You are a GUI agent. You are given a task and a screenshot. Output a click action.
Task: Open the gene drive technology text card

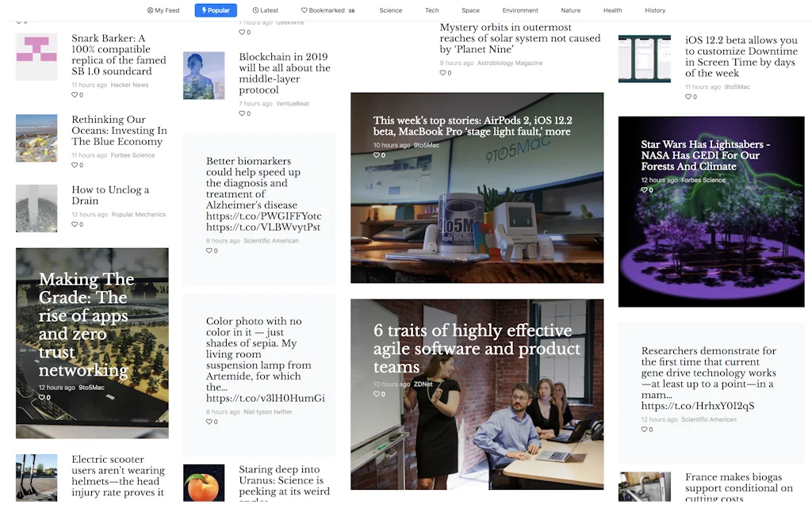pos(711,393)
